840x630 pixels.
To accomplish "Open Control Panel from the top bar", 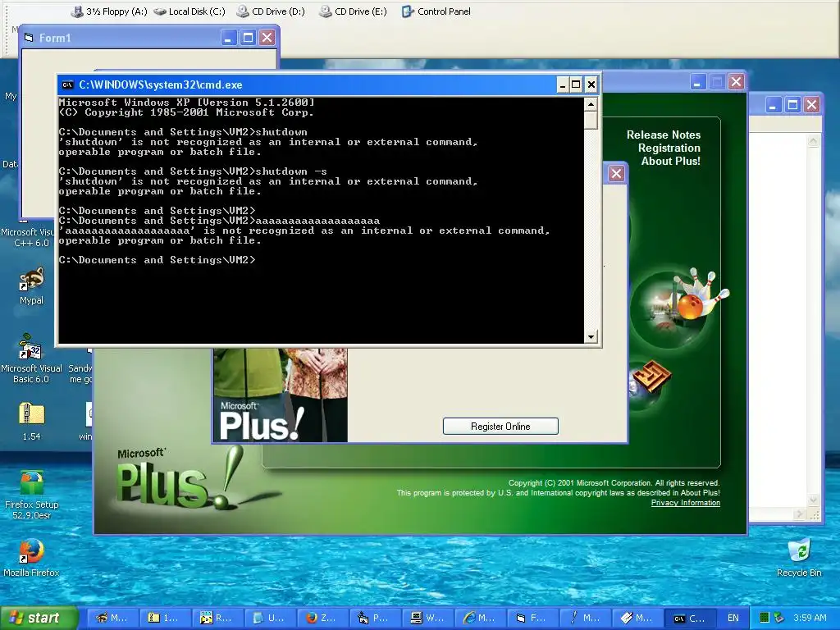I will pos(436,11).
